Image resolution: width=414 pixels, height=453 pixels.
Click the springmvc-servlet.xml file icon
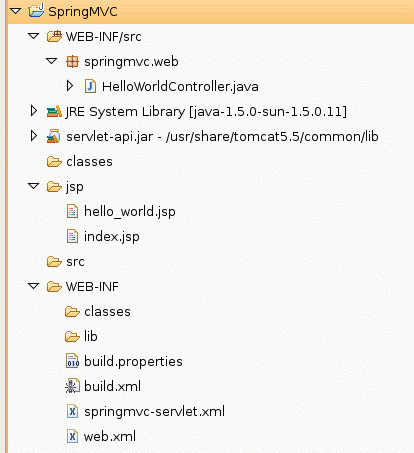[72, 411]
